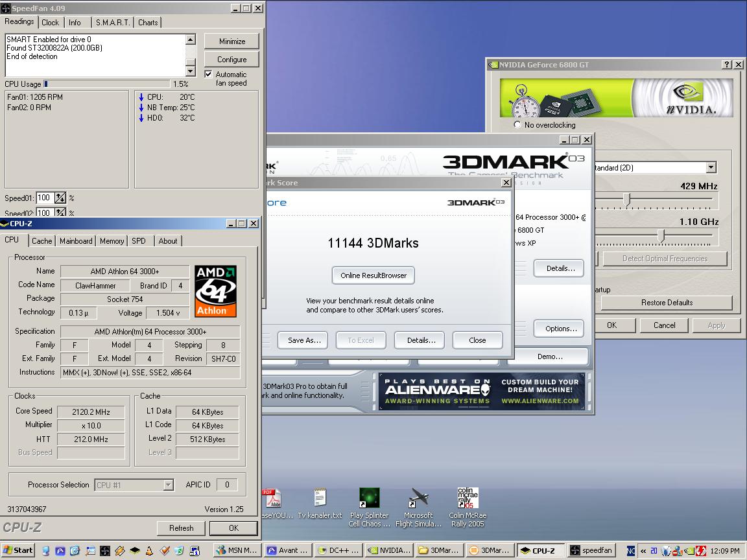
Task: Click the CPU-Z chip icon in quick launch
Action: (135, 551)
